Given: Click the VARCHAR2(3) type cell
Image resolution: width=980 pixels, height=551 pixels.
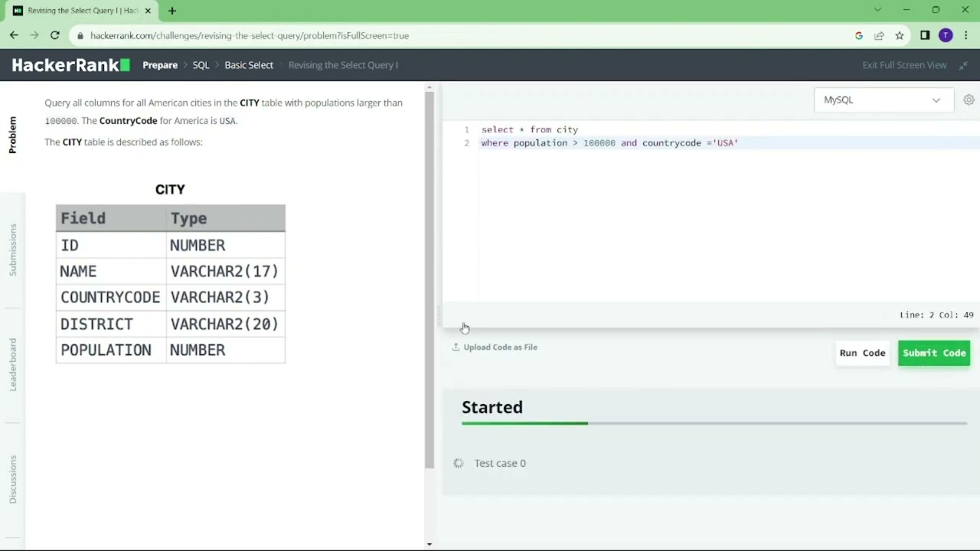Looking at the screenshot, I should pyautogui.click(x=225, y=298).
